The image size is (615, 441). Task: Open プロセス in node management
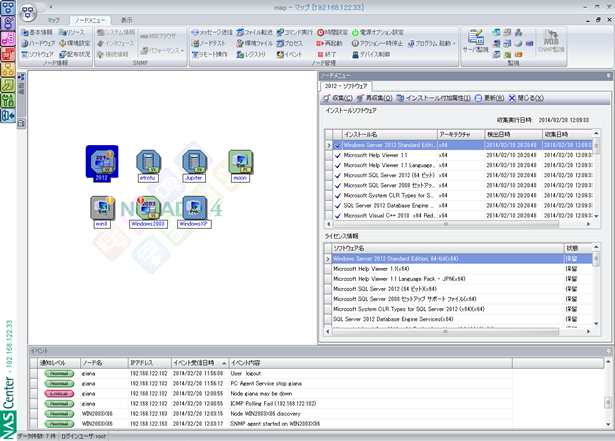click(x=289, y=43)
